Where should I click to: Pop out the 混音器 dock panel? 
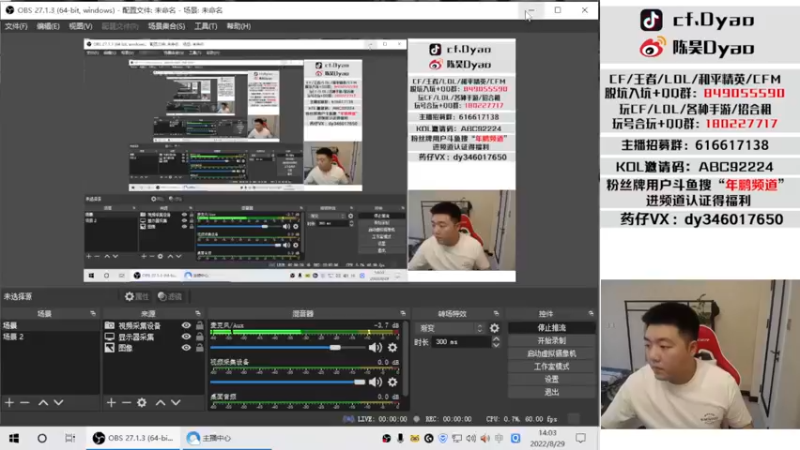[x=403, y=313]
